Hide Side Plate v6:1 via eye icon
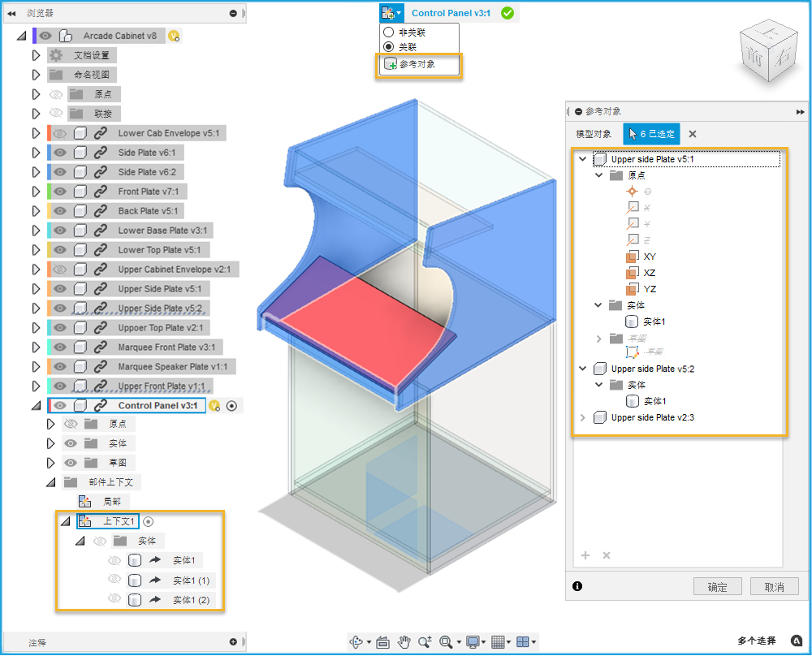 pos(60,152)
